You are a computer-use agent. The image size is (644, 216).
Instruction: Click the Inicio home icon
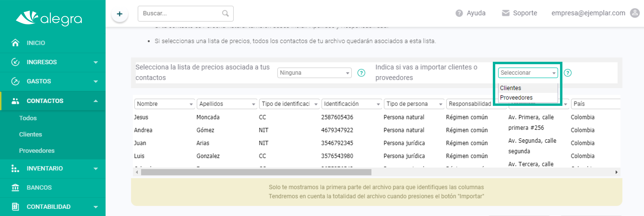pos(15,43)
